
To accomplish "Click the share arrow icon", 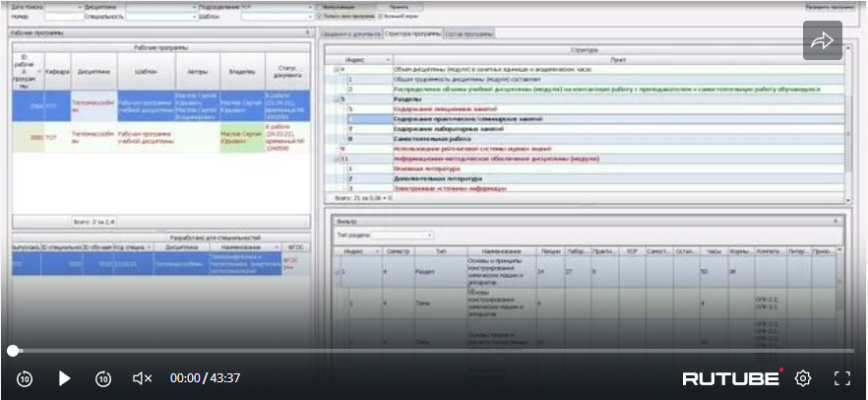I will 822,40.
